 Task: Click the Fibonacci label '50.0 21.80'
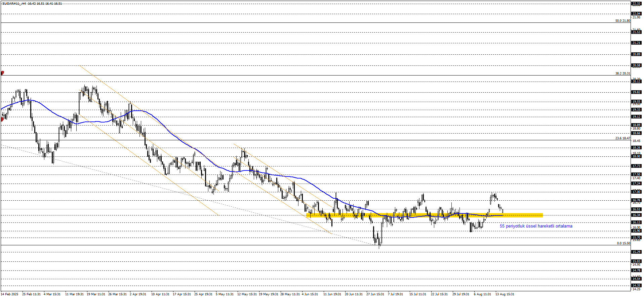[x=622, y=21]
